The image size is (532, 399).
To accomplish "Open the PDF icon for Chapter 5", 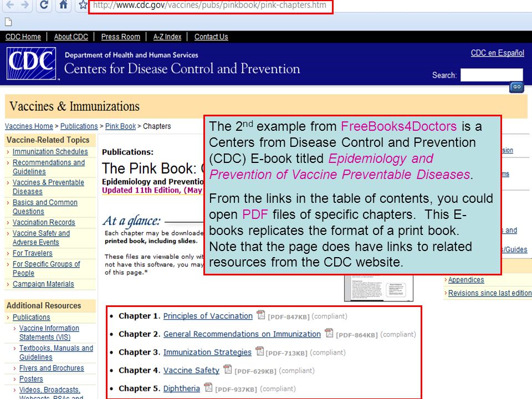I will point(208,387).
